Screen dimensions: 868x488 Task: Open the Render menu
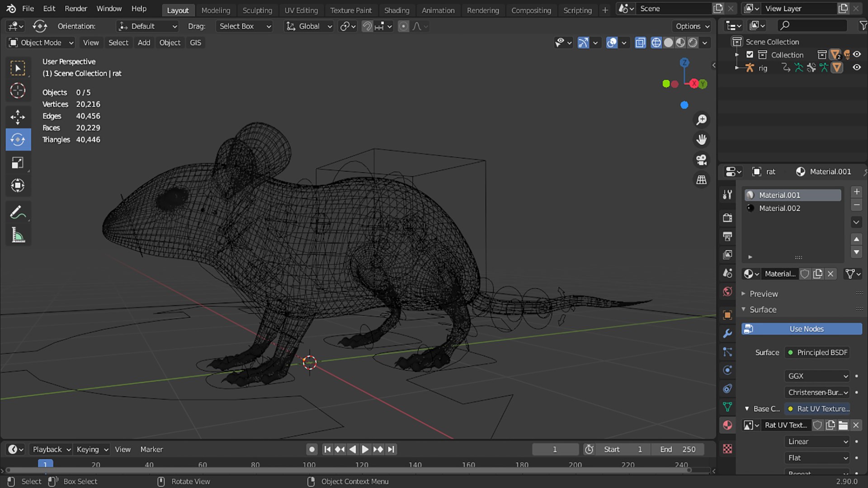75,9
